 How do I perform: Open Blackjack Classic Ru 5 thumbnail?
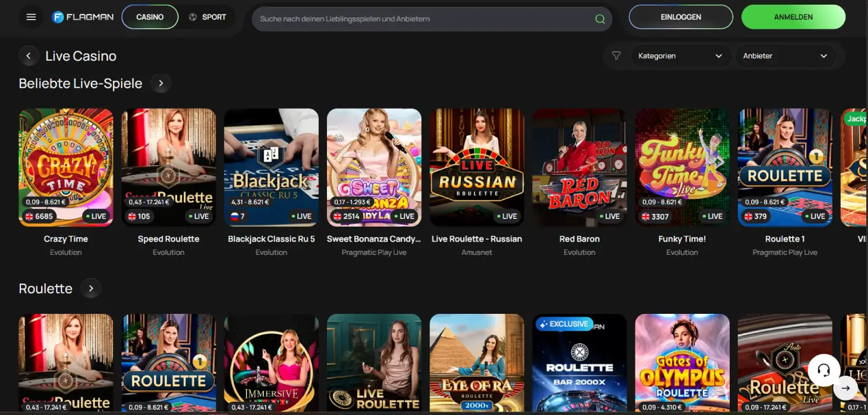point(271,168)
